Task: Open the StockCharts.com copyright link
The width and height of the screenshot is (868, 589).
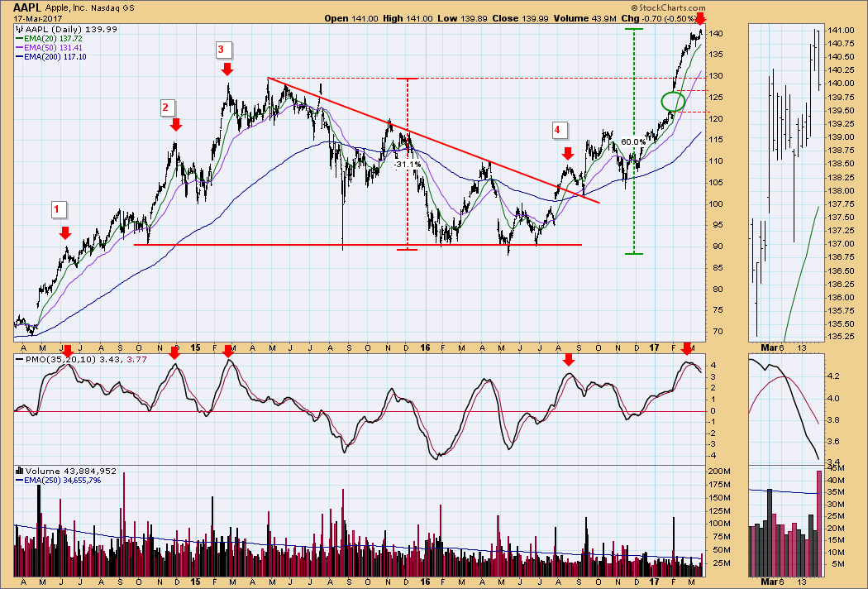Action: click(x=669, y=7)
